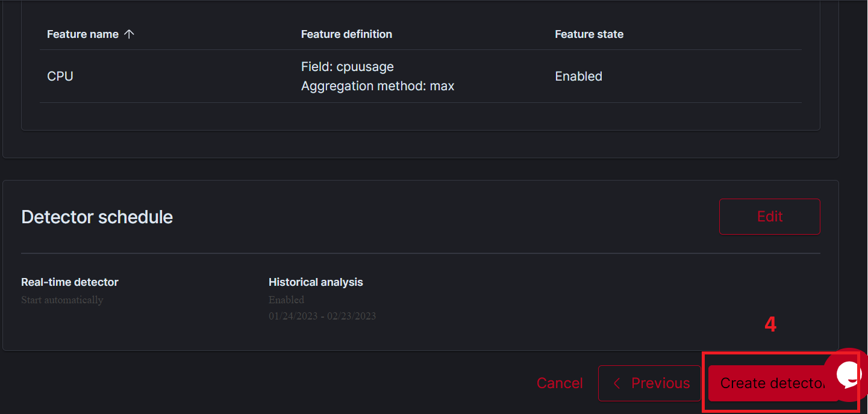The width and height of the screenshot is (868, 414).
Task: Click the Enabled state of CPU feature
Action: click(578, 76)
